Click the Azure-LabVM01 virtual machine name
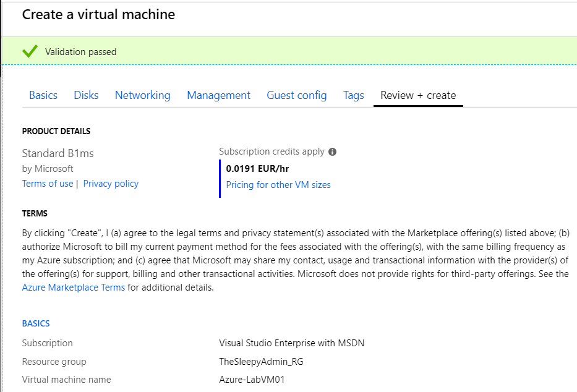577x392 pixels. (252, 380)
